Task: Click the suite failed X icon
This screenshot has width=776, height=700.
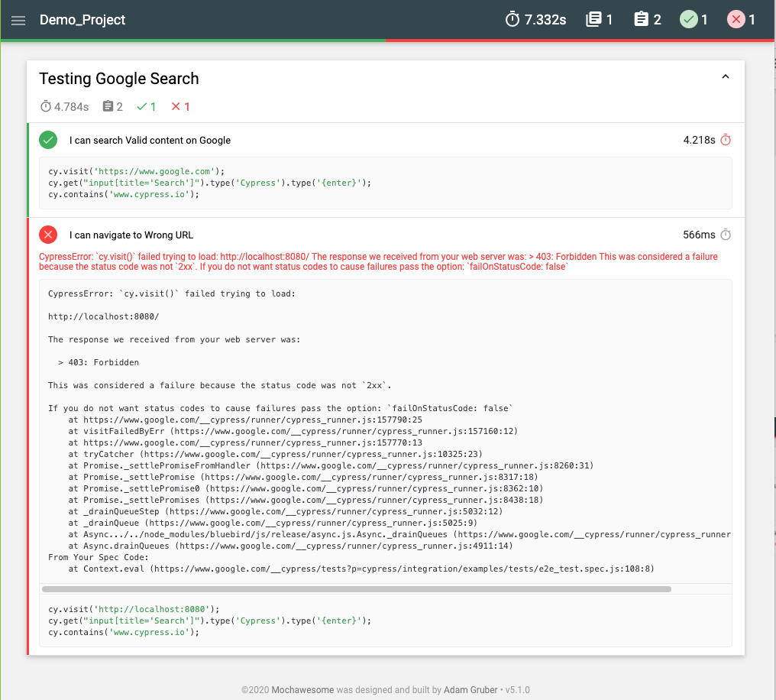Action: click(x=176, y=106)
